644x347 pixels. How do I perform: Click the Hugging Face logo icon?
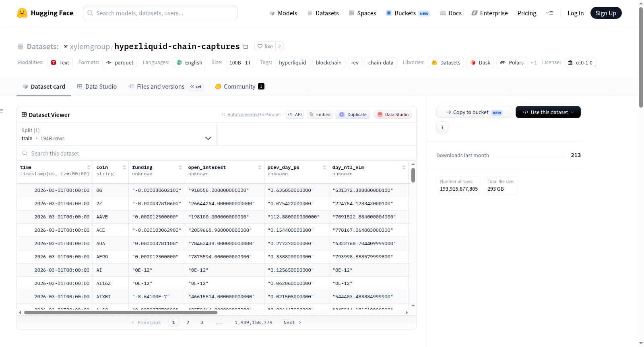pyautogui.click(x=22, y=13)
